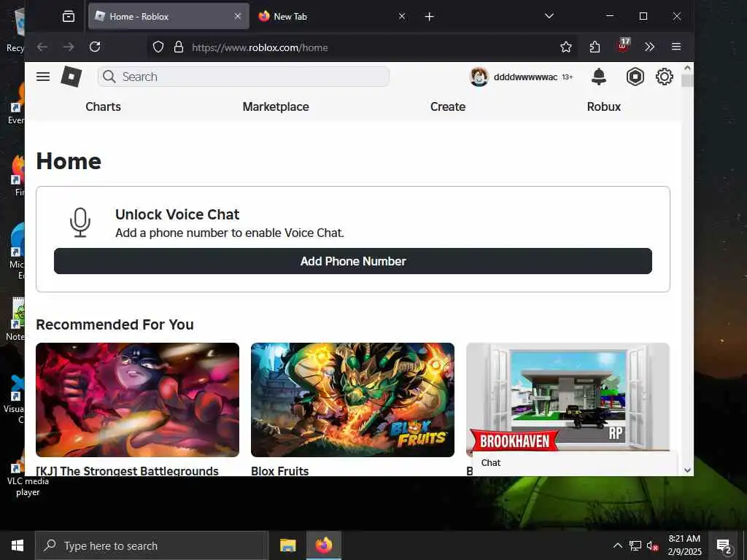The image size is (747, 560).
Task: Open the Action Center notifications icon
Action: coord(724,545)
